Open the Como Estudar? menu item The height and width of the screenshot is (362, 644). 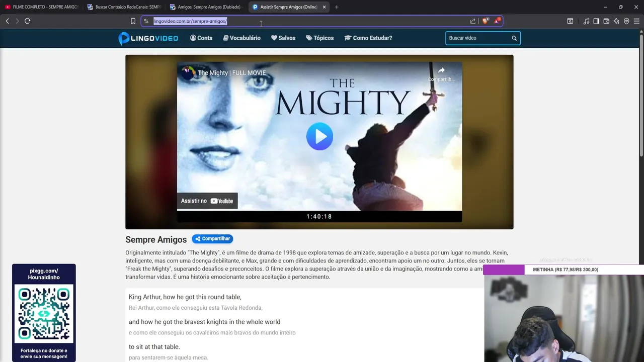(368, 38)
